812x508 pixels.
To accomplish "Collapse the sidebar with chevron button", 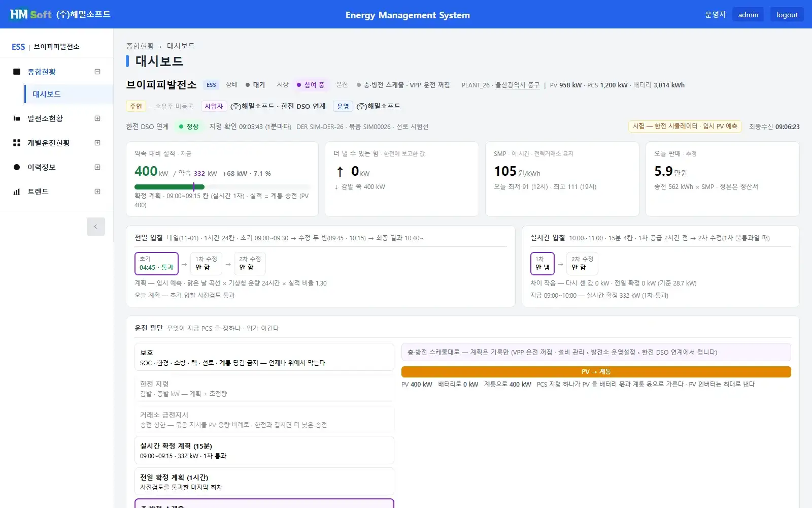I will 96,227.
